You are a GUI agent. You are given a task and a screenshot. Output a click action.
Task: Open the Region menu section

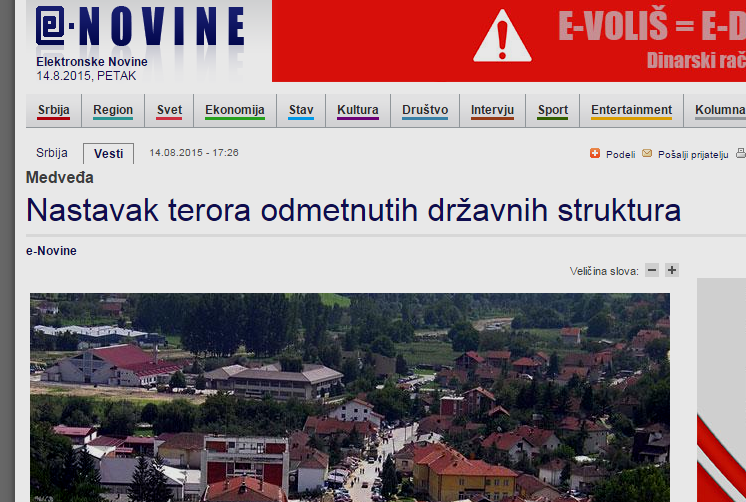click(x=113, y=110)
